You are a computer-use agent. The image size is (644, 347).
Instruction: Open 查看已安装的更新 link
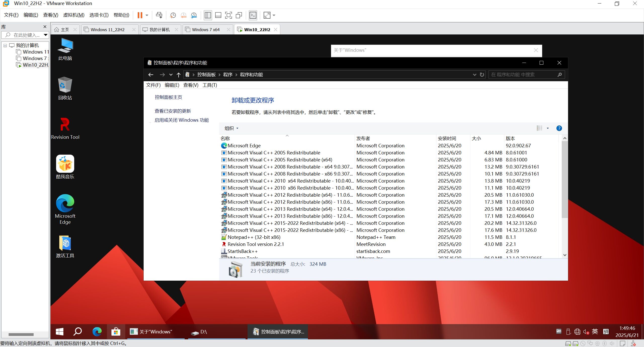(173, 111)
